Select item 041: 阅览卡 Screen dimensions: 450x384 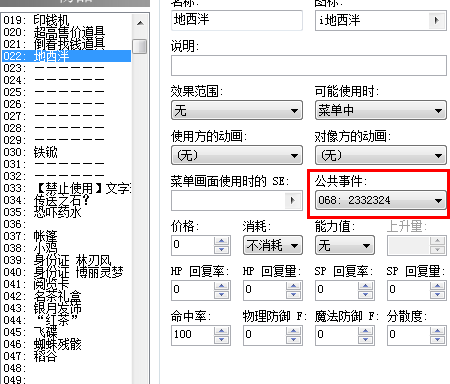click(67, 284)
